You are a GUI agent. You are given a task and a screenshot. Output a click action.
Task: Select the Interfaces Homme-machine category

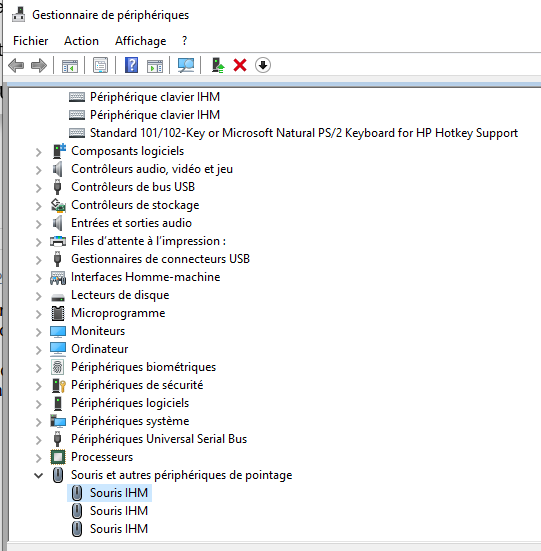(x=135, y=277)
